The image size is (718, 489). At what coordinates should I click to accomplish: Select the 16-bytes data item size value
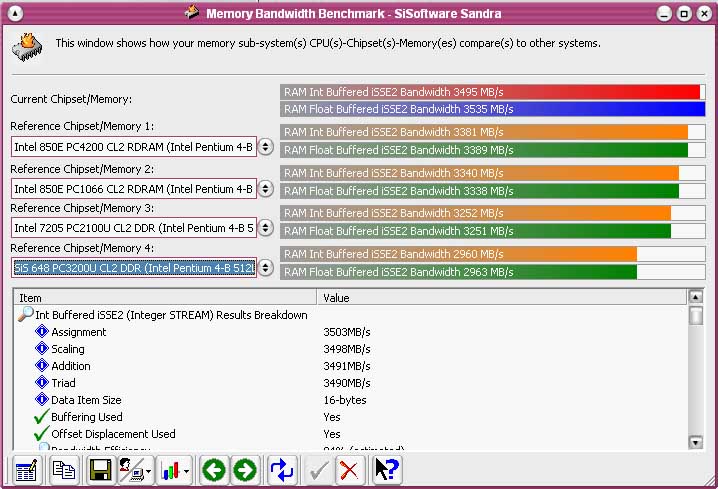(345, 400)
